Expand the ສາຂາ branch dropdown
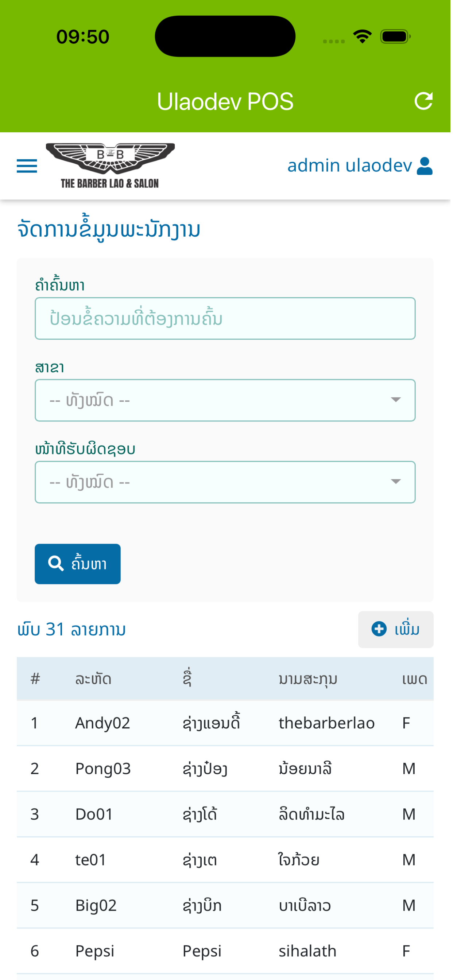453x980 pixels. tap(226, 402)
